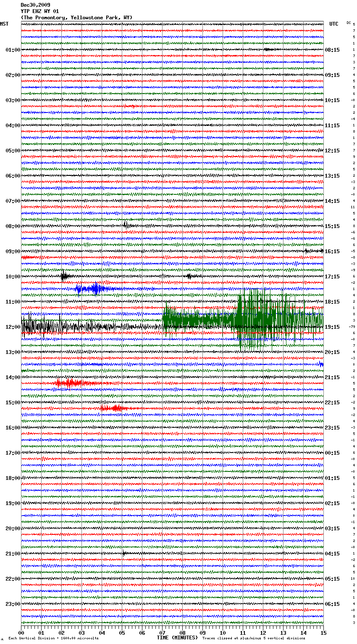The image size is (357, 644).
Task: Click the '04:15' UTC time label
Action: 332,554
